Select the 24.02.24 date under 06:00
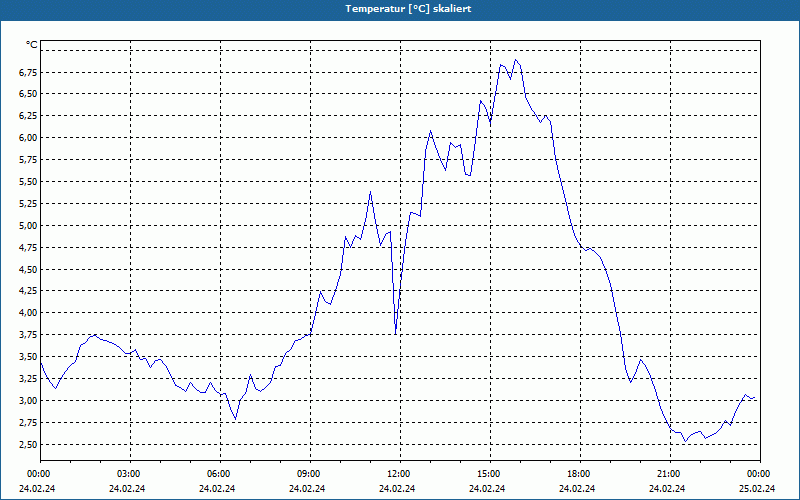This screenshot has width=800, height=500. point(217,489)
